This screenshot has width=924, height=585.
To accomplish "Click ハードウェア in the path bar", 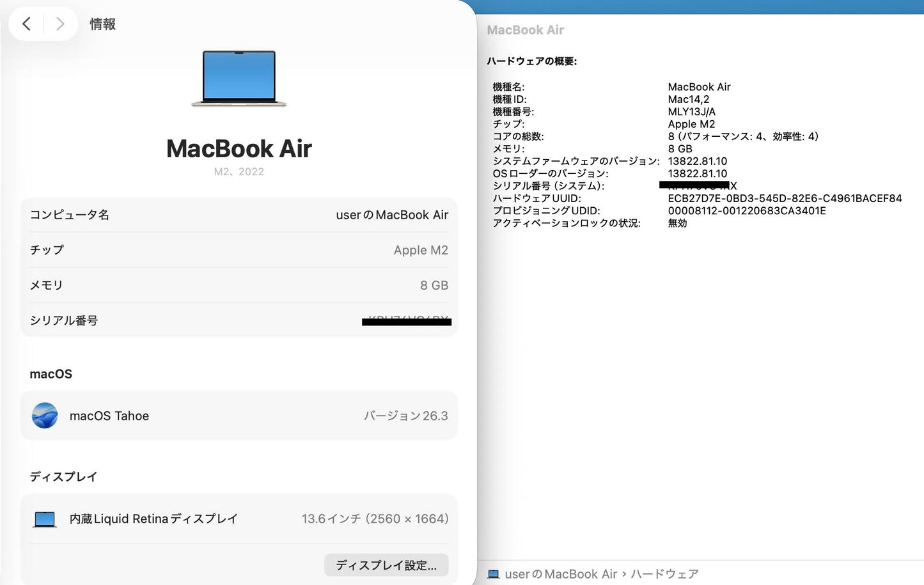I will click(664, 574).
